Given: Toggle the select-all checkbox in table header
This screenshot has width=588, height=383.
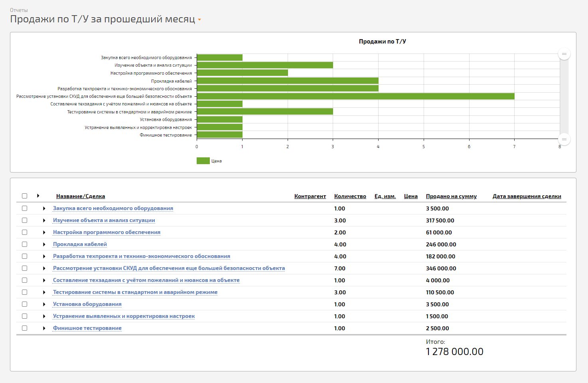Looking at the screenshot, I should (x=24, y=196).
